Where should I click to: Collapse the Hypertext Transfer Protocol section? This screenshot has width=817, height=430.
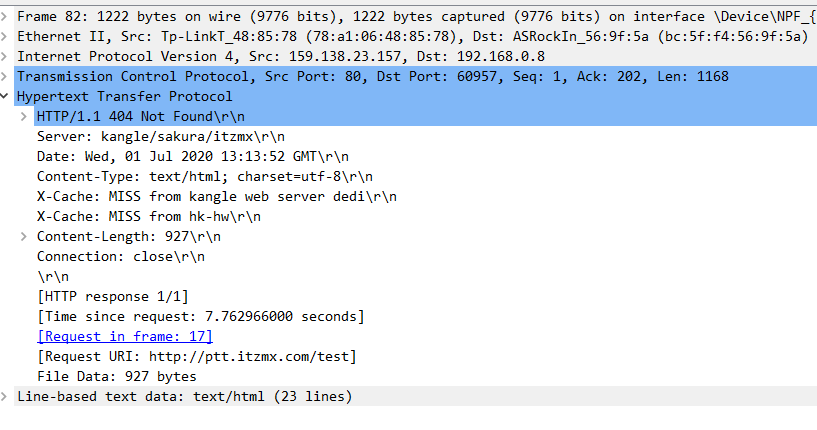tap(4, 96)
